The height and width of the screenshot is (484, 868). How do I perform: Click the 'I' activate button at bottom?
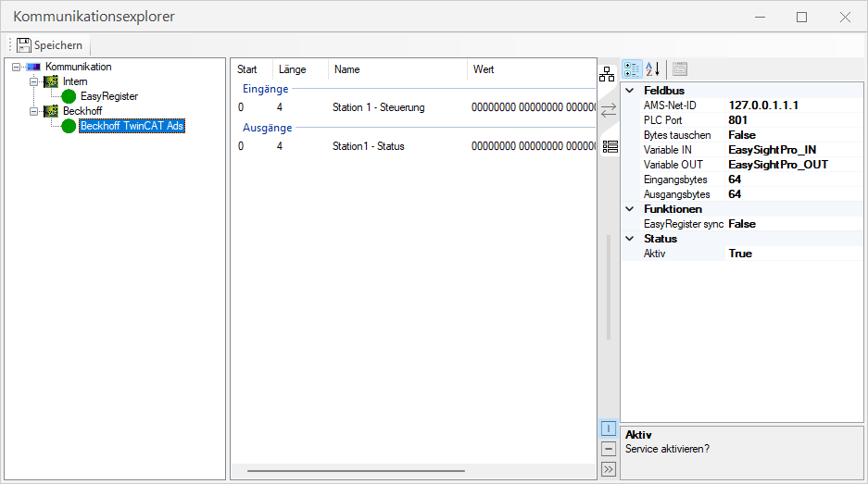(x=608, y=428)
